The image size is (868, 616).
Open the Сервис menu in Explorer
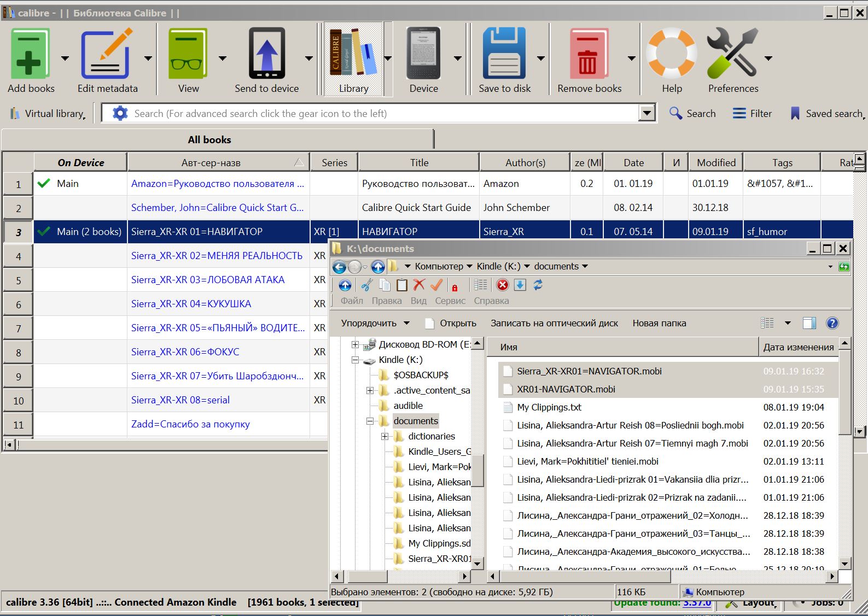click(450, 301)
